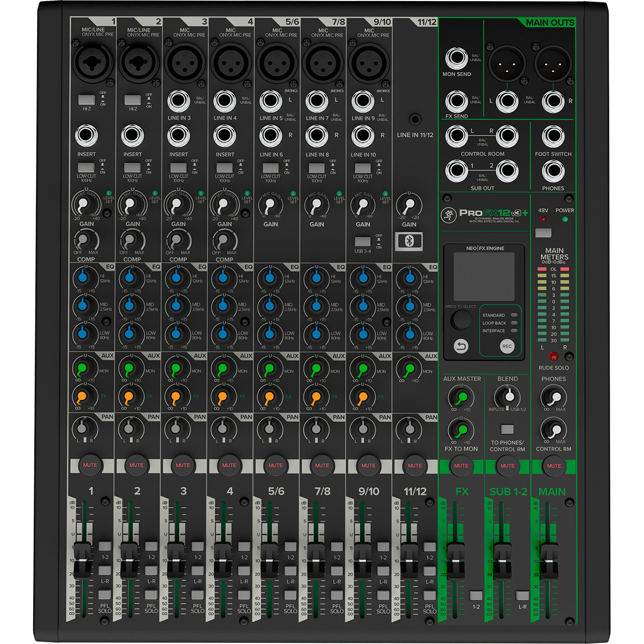Mute channel 1
644x644 pixels.
click(x=91, y=465)
